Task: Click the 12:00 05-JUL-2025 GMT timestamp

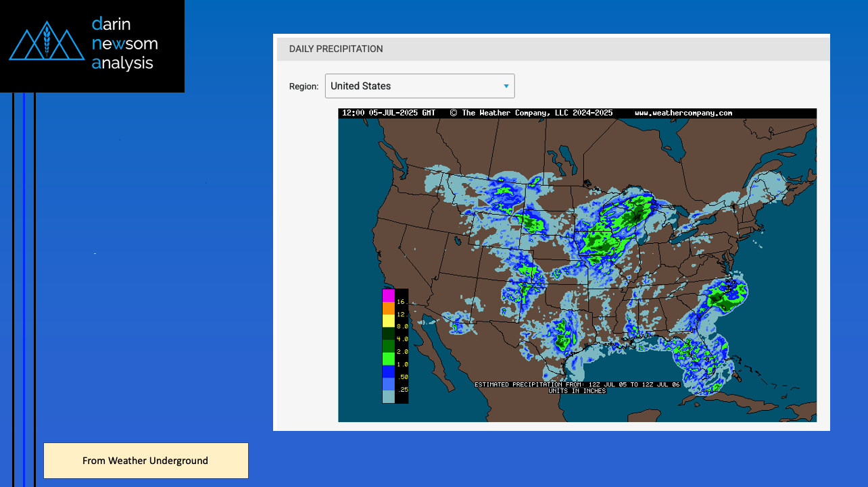Action: pos(389,113)
